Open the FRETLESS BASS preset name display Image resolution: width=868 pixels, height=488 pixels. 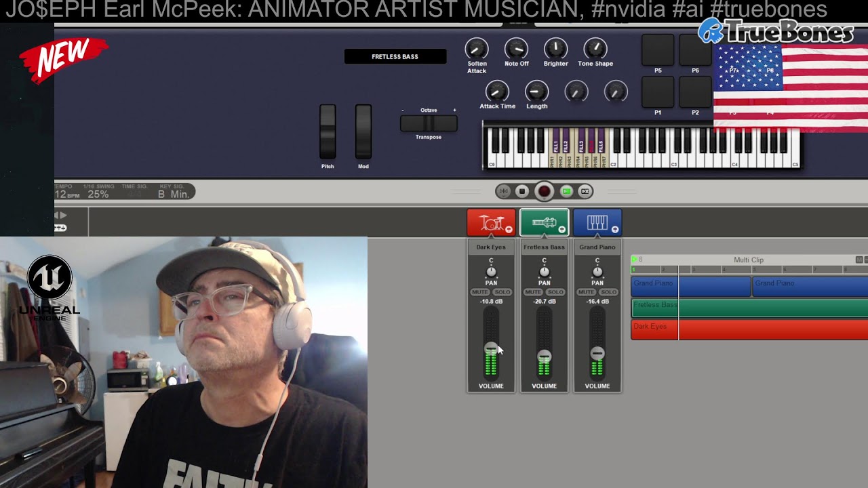pyautogui.click(x=395, y=57)
